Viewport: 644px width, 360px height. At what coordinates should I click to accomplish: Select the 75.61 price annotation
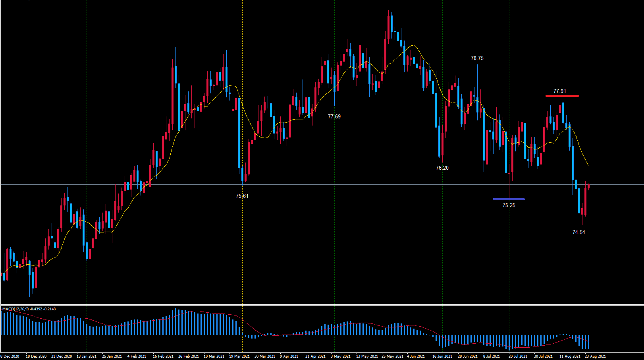tap(242, 196)
